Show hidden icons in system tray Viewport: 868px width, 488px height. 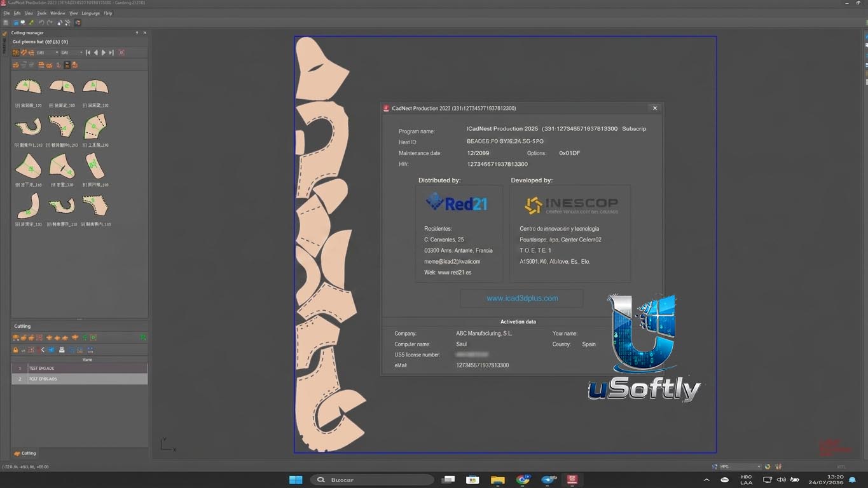click(x=706, y=480)
